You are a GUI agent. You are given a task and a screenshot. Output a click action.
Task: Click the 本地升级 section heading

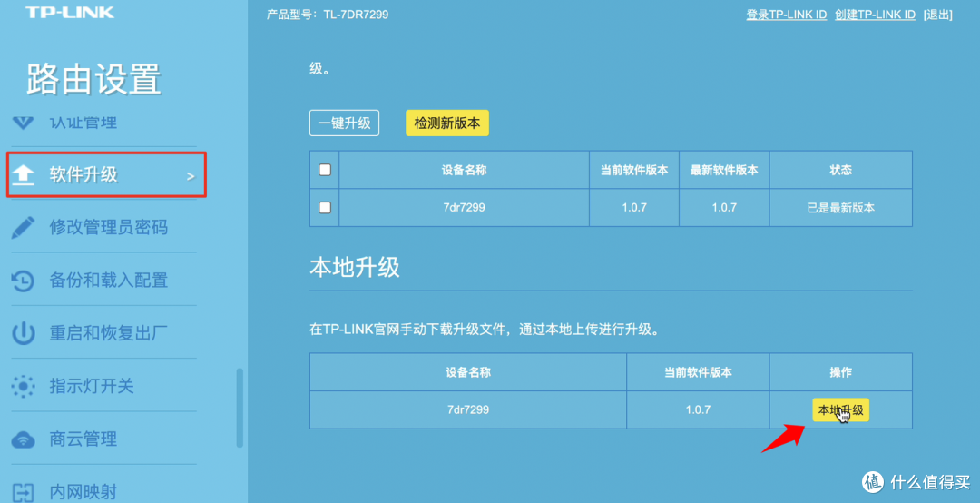(x=355, y=267)
